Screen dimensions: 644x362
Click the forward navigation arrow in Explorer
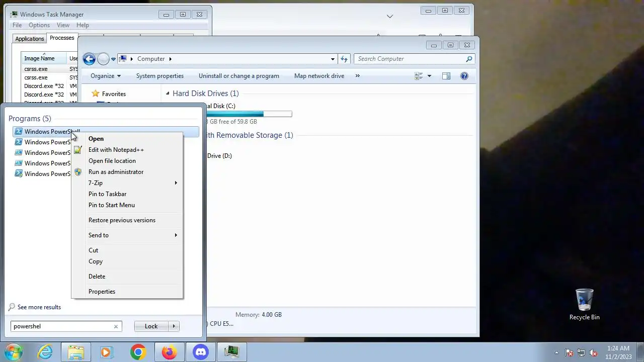coord(103,59)
